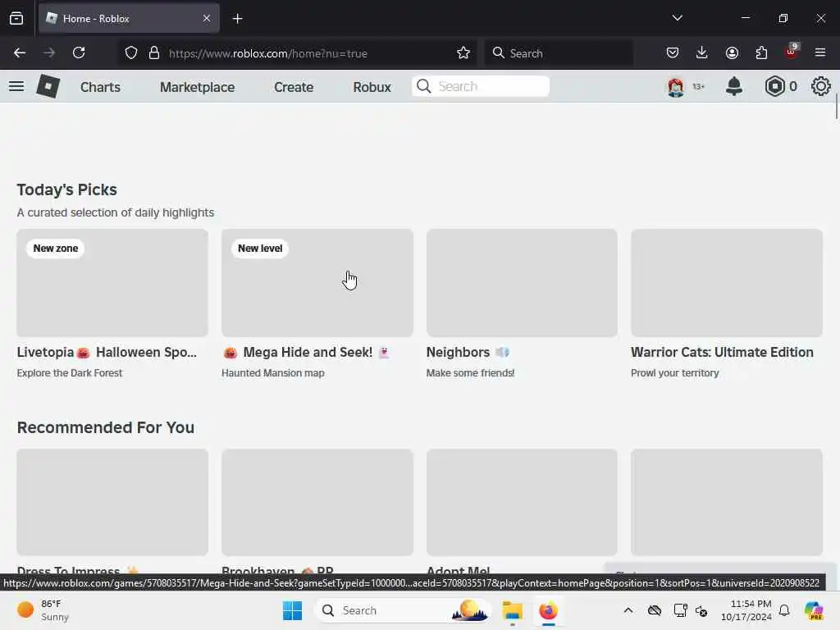840x630 pixels.
Task: Click the Mega Hide and Seek title
Action: 306,352
